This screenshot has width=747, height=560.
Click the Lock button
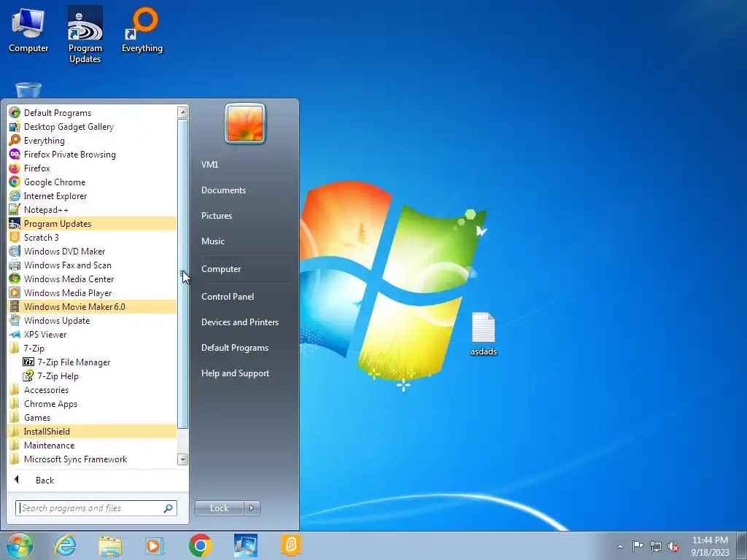tap(219, 508)
